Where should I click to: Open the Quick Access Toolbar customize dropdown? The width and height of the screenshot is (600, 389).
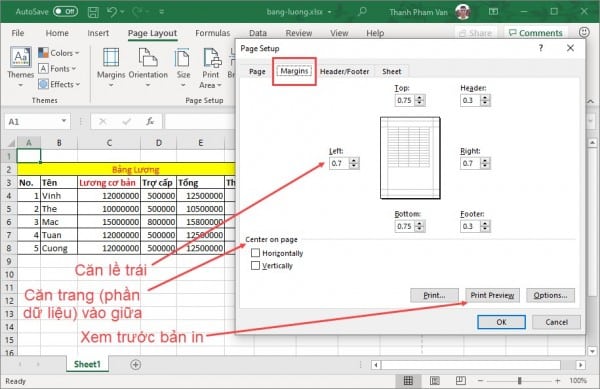point(162,12)
